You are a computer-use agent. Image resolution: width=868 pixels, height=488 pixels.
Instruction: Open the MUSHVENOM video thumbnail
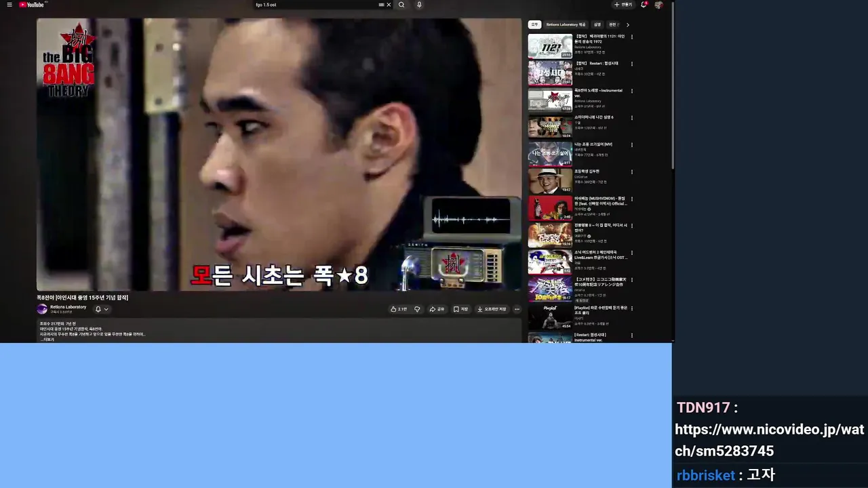pyautogui.click(x=550, y=208)
